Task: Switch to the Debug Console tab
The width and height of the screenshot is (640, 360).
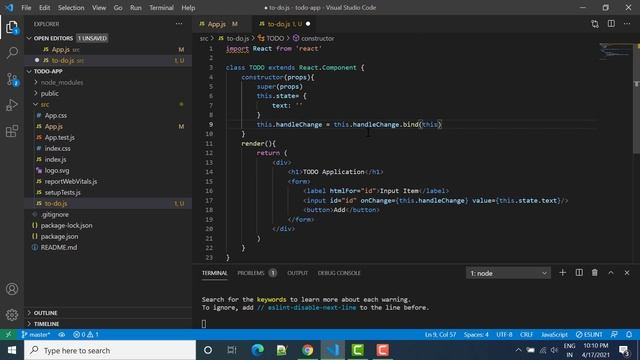Action: (x=339, y=273)
